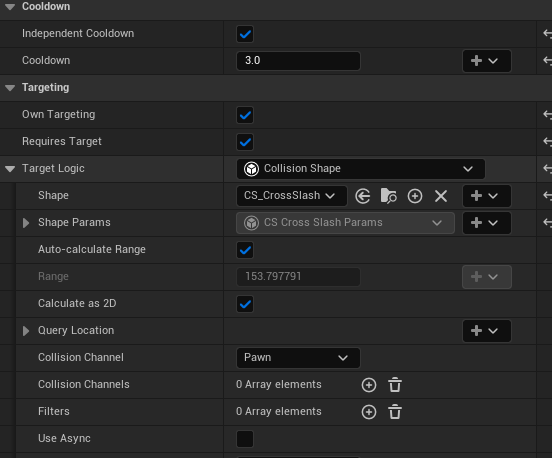
Task: Add element to Collision Channels array
Action: click(369, 385)
